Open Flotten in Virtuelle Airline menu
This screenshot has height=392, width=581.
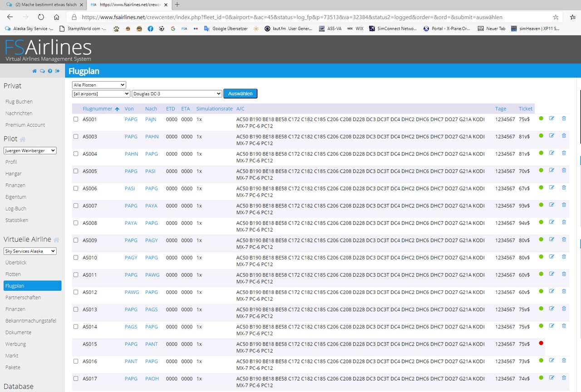point(13,274)
